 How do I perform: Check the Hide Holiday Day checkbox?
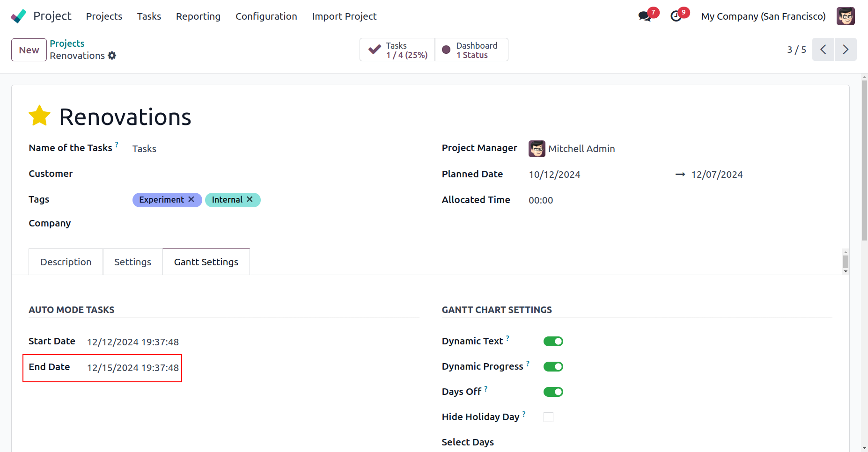point(548,417)
